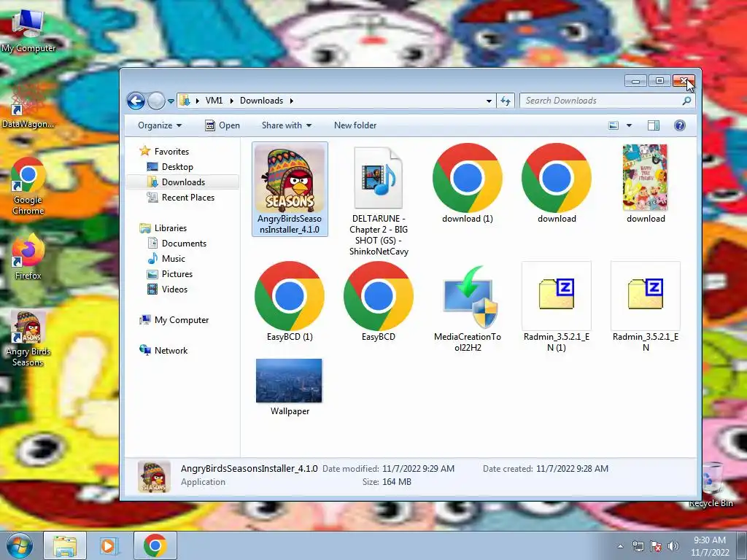Open My Computer desktop icon
The height and width of the screenshot is (560, 747).
pos(28,30)
